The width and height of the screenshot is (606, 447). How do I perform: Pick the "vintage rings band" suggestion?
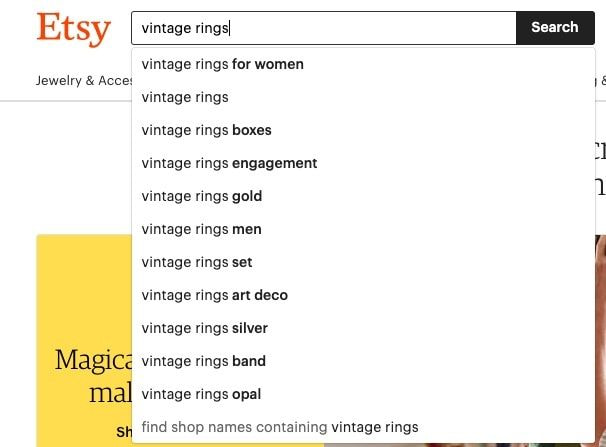click(x=204, y=361)
